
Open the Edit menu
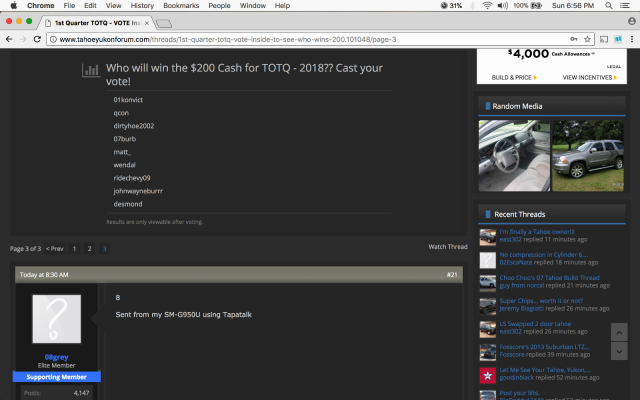coord(90,5)
